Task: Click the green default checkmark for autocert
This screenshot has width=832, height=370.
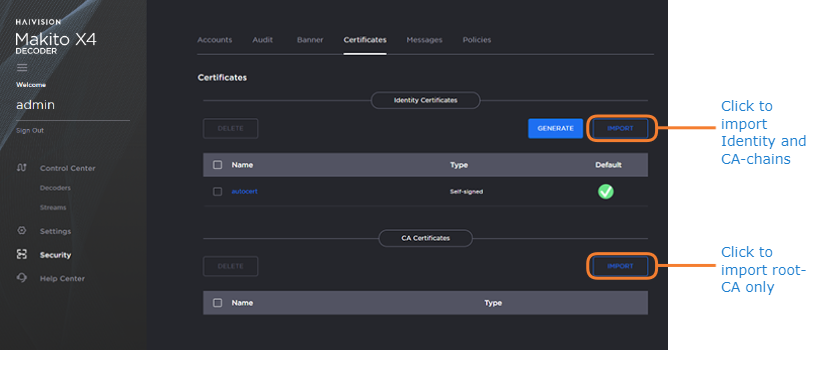Action: pyautogui.click(x=605, y=192)
